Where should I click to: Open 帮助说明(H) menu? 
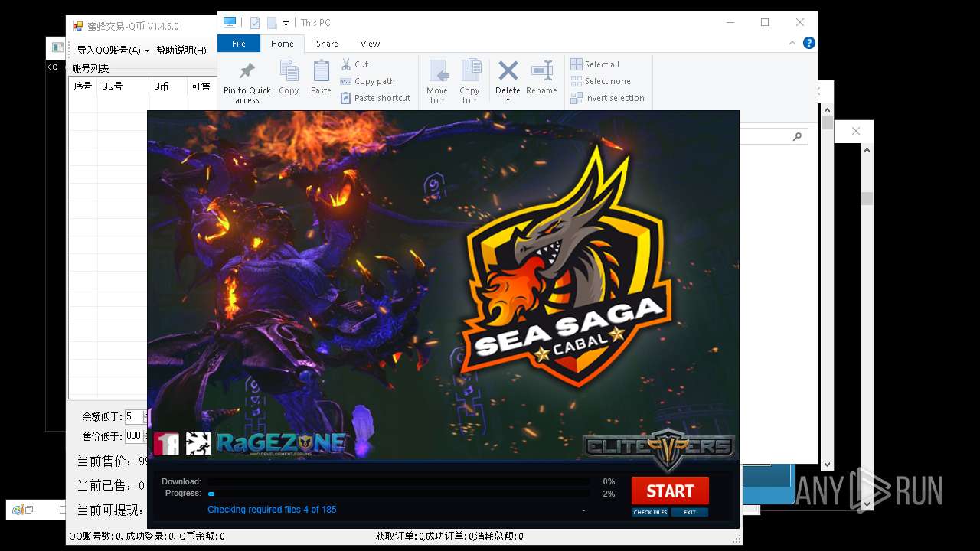tap(181, 50)
